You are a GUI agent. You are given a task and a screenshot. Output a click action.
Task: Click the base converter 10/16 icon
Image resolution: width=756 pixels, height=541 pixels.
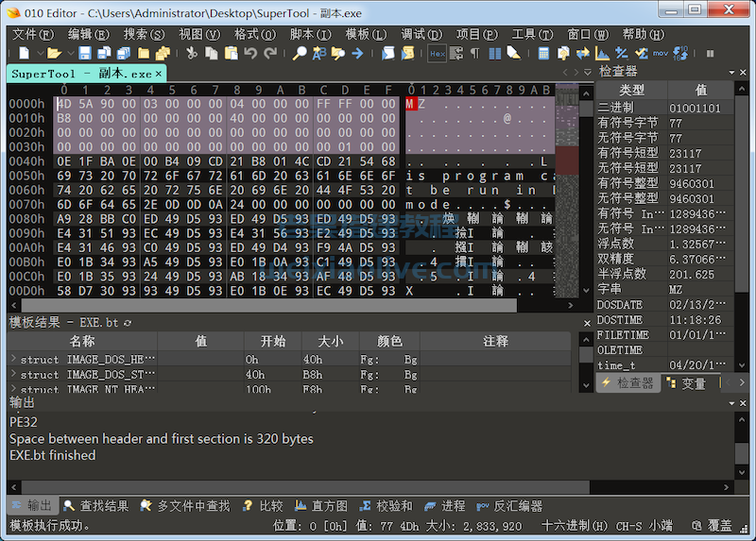click(x=680, y=53)
